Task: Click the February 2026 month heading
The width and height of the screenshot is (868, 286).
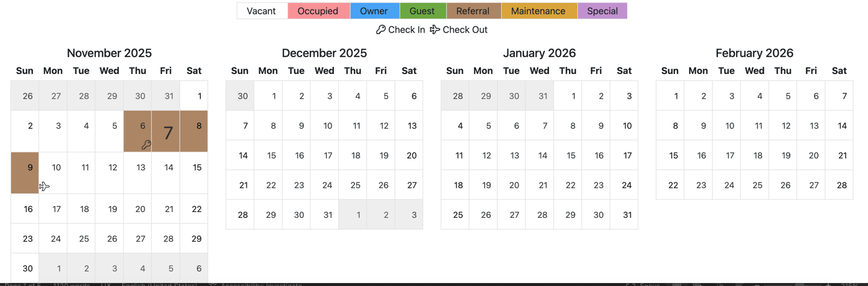Action: [754, 53]
